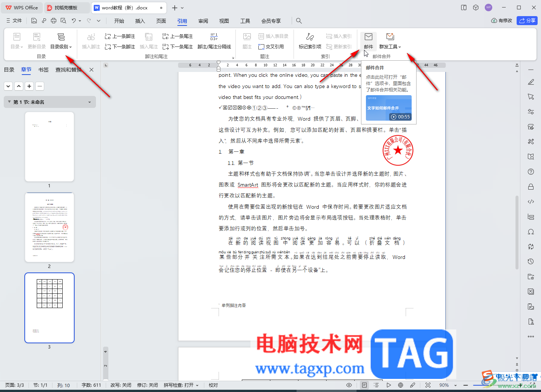Click 下一条脚注 next footnote
The image size is (541, 392).
tap(120, 47)
